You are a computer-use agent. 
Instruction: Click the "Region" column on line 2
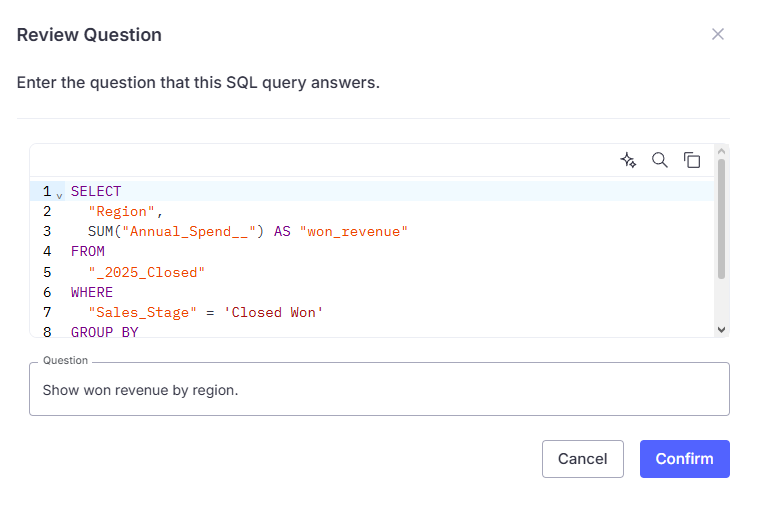(x=121, y=212)
